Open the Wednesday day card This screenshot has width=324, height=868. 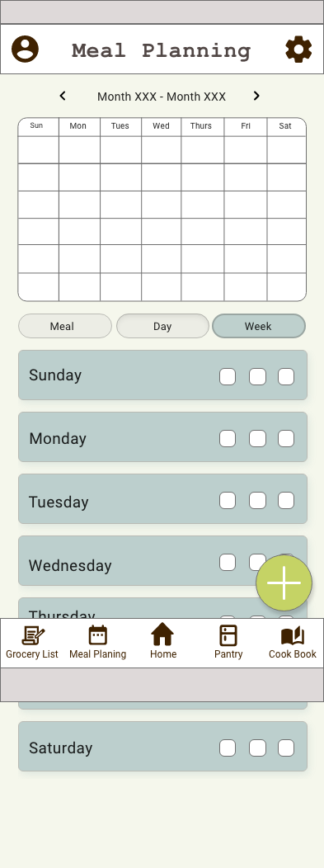click(162, 560)
